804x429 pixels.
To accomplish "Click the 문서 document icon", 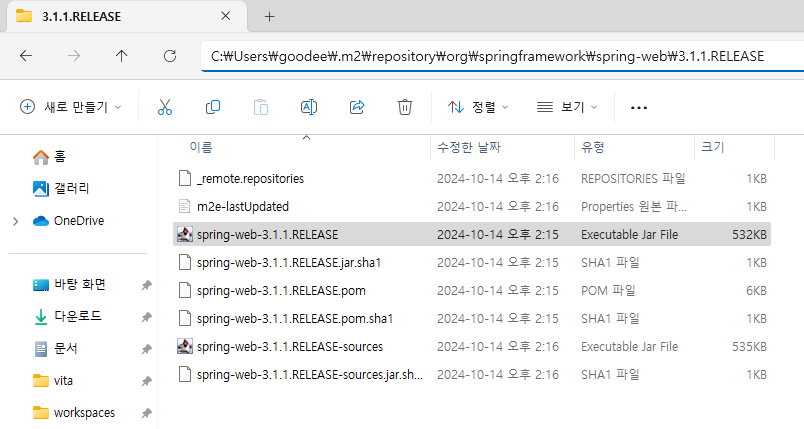I will [41, 349].
